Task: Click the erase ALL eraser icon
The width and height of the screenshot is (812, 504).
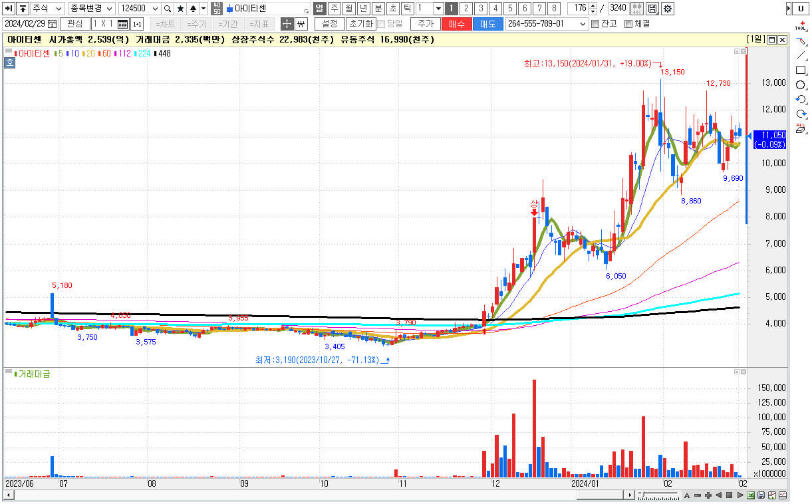Action: coord(801,128)
